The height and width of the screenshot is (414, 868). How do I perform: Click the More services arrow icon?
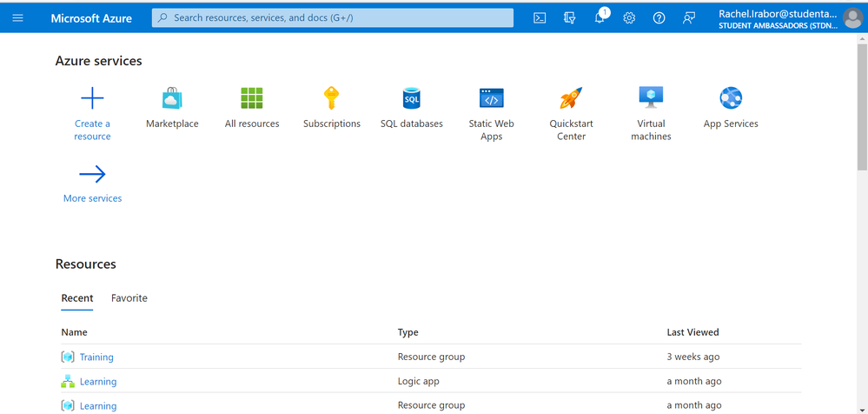(x=92, y=174)
